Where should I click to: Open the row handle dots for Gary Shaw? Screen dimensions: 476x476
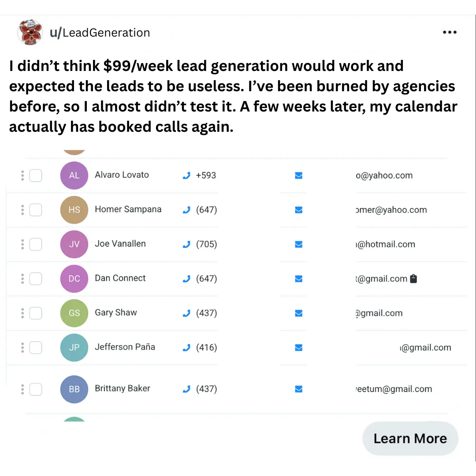coord(22,313)
